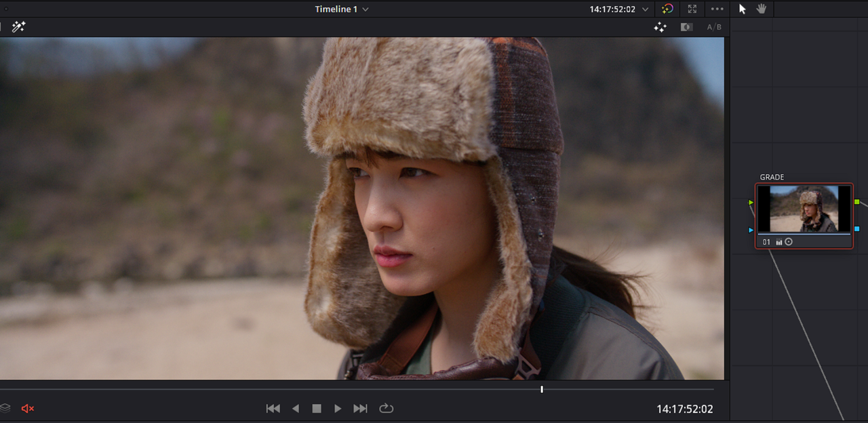Play the clip in reverse
This screenshot has height=423, width=868.
pos(295,408)
